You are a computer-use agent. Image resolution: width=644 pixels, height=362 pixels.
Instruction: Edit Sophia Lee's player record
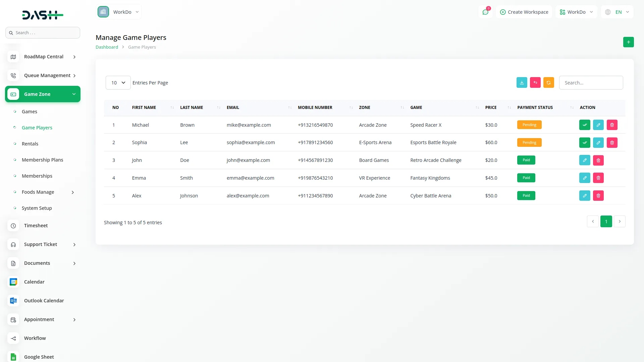598,143
